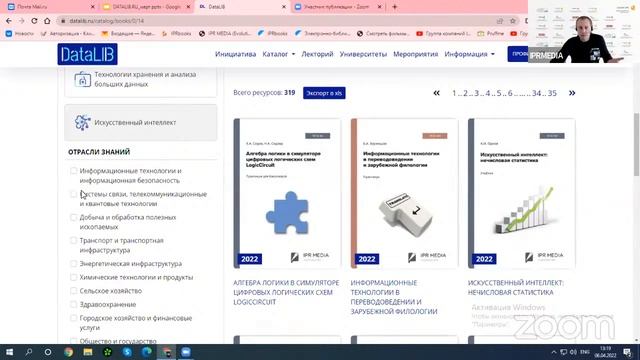Click the keyboard-key book cover
Viewport: 640px width, 360px height.
[x=404, y=193]
